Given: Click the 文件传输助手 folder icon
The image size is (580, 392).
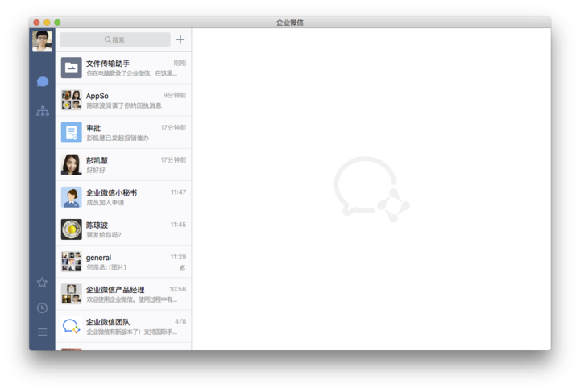Looking at the screenshot, I should point(71,68).
